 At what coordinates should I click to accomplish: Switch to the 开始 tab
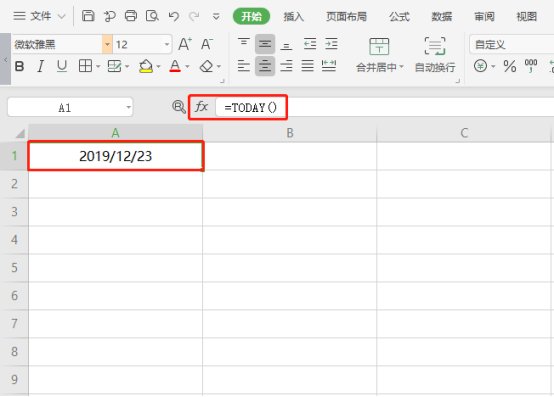point(251,16)
